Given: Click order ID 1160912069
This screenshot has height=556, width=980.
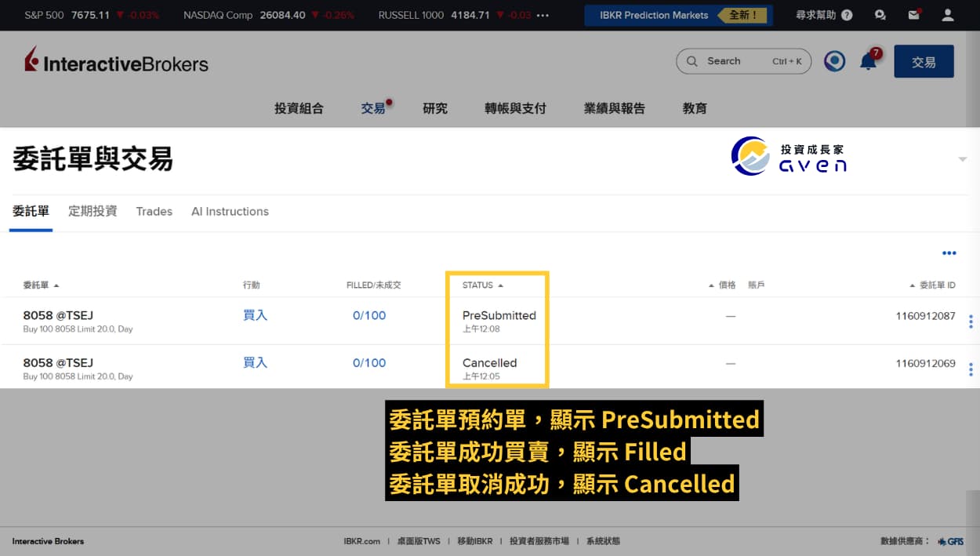Looking at the screenshot, I should [925, 363].
